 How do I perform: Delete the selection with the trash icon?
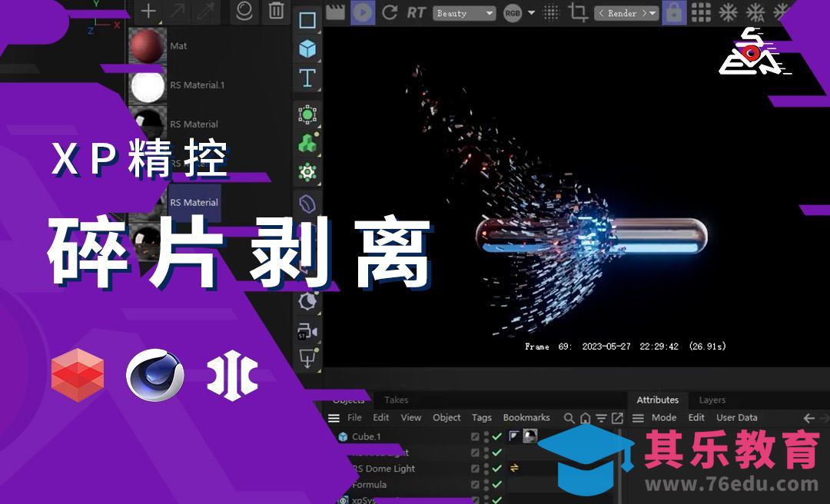(275, 12)
